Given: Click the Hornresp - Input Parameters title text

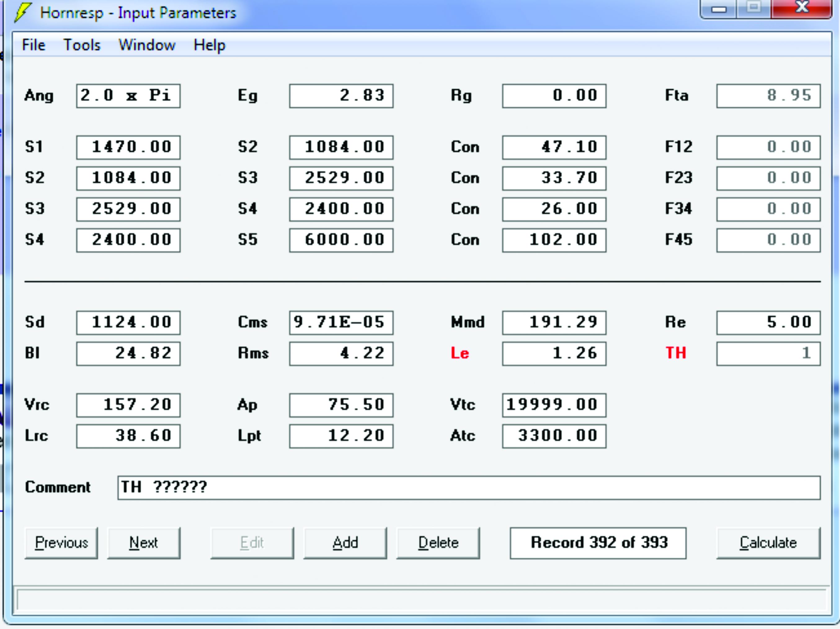Looking at the screenshot, I should 138,13.
